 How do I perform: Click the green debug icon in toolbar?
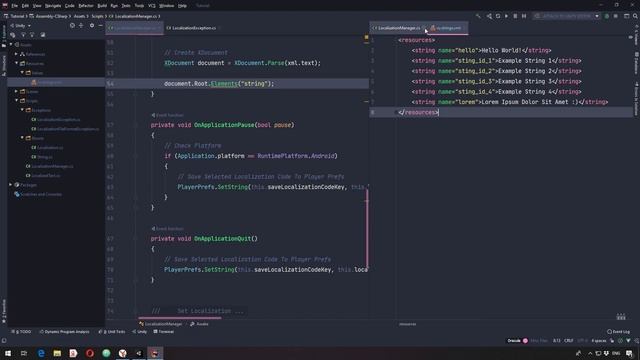607,16
